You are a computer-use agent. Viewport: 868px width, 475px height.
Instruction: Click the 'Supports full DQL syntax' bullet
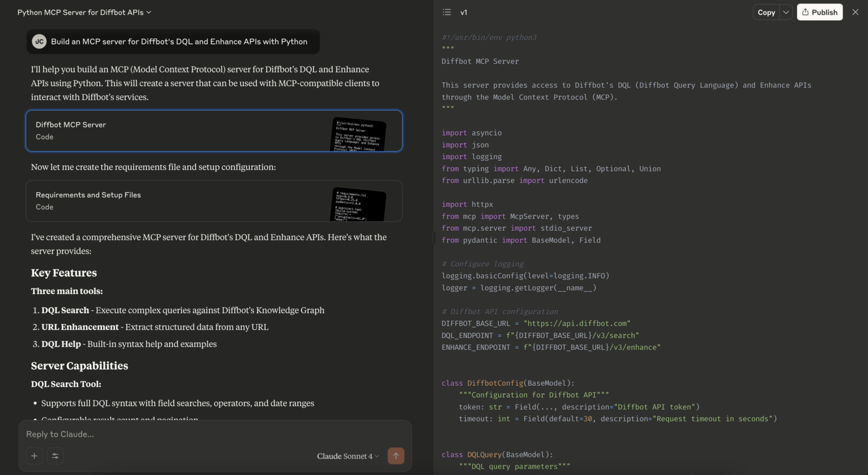point(178,403)
